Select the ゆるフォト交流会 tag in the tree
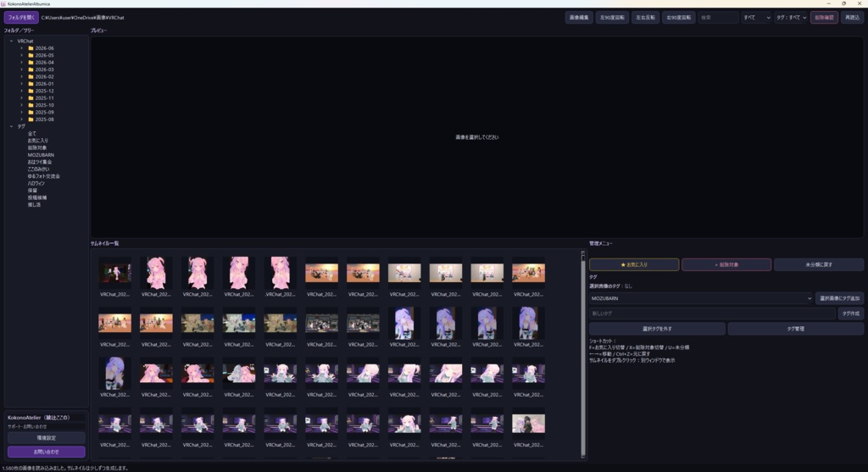Screen dimensions: 868x472 [44, 176]
